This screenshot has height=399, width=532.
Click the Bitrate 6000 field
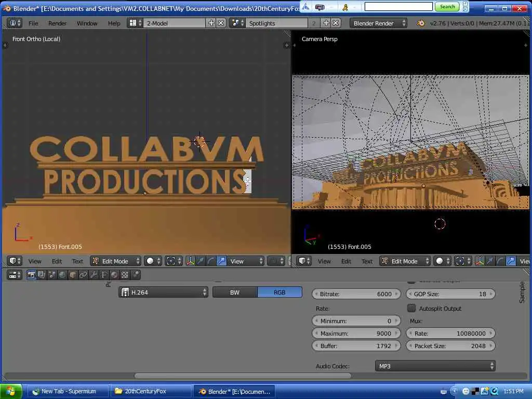click(x=356, y=294)
